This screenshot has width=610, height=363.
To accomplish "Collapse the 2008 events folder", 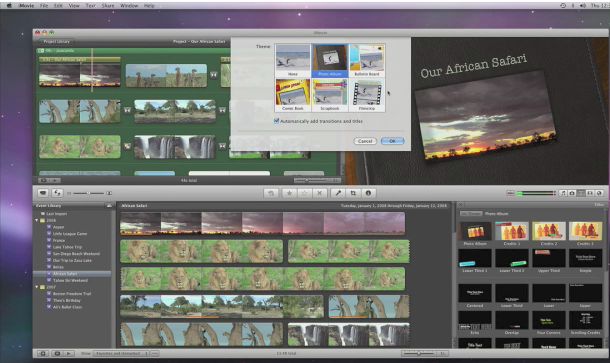I will (x=37, y=220).
